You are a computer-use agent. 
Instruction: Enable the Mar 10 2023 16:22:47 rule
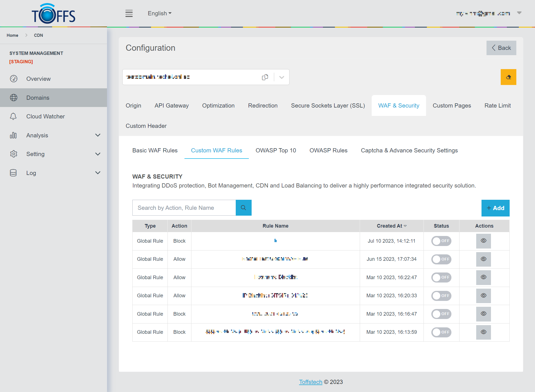pyautogui.click(x=441, y=277)
